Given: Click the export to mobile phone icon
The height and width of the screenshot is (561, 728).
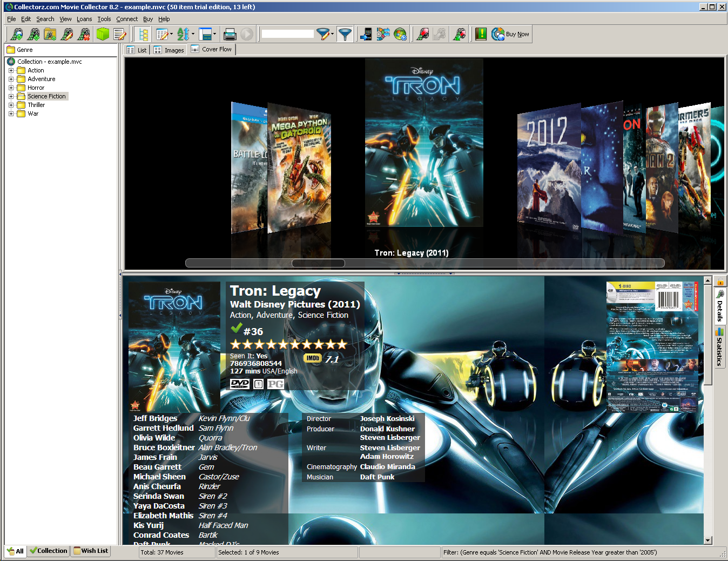Looking at the screenshot, I should [366, 34].
